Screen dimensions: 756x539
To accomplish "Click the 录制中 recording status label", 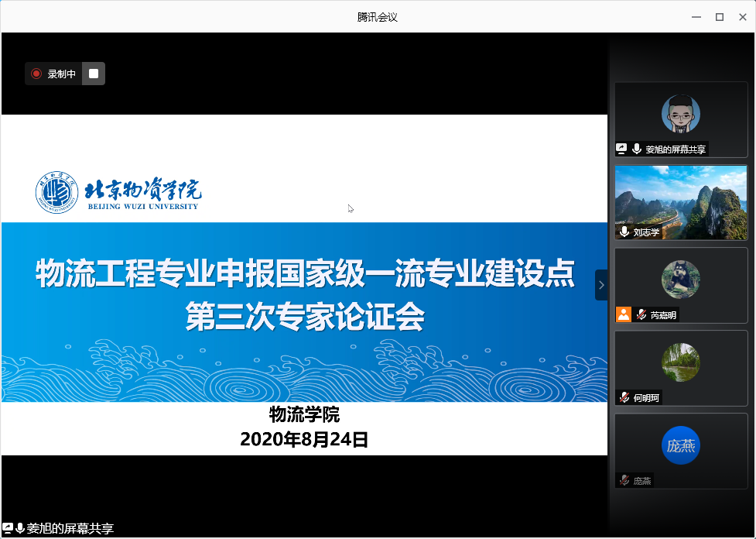I will pos(62,74).
